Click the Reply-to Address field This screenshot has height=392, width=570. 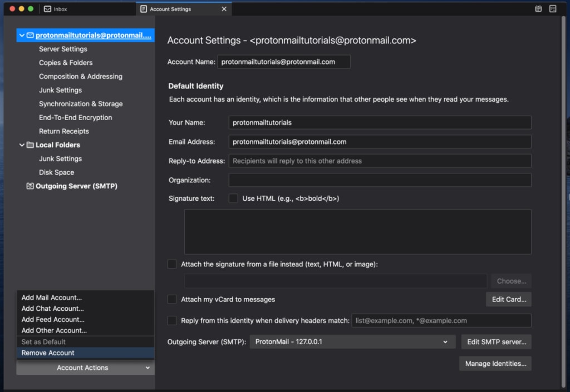coord(380,161)
